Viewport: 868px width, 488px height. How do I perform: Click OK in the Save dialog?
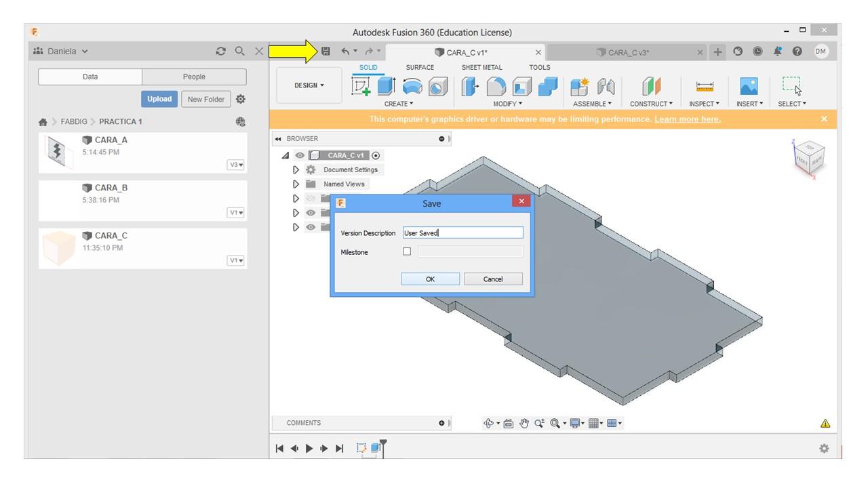[x=430, y=279]
